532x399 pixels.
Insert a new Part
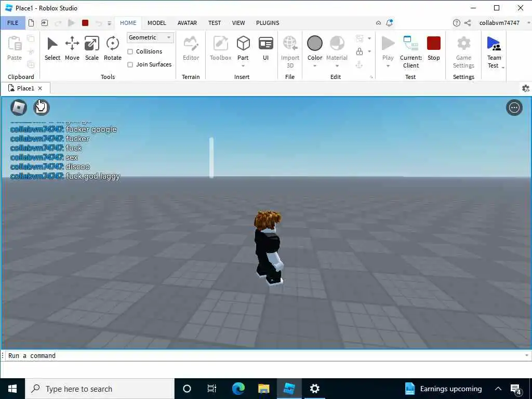pyautogui.click(x=243, y=44)
